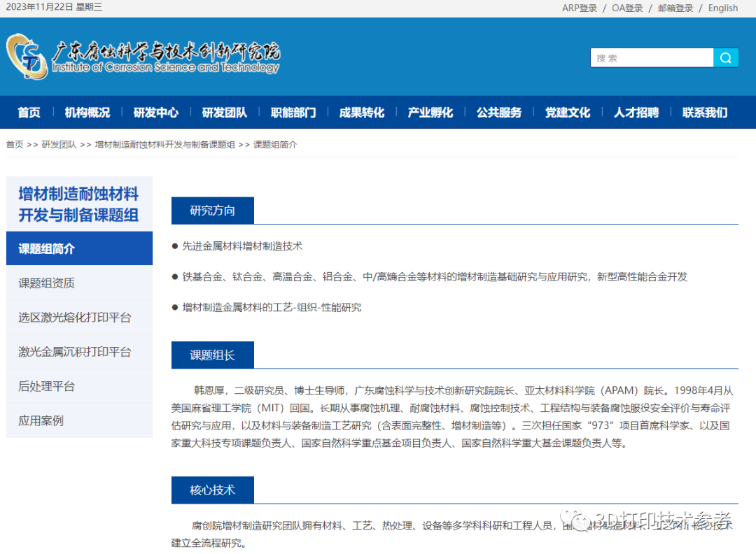Open 联系我们 navigation item
Viewport: 756px width, 554px height.
[x=705, y=113]
